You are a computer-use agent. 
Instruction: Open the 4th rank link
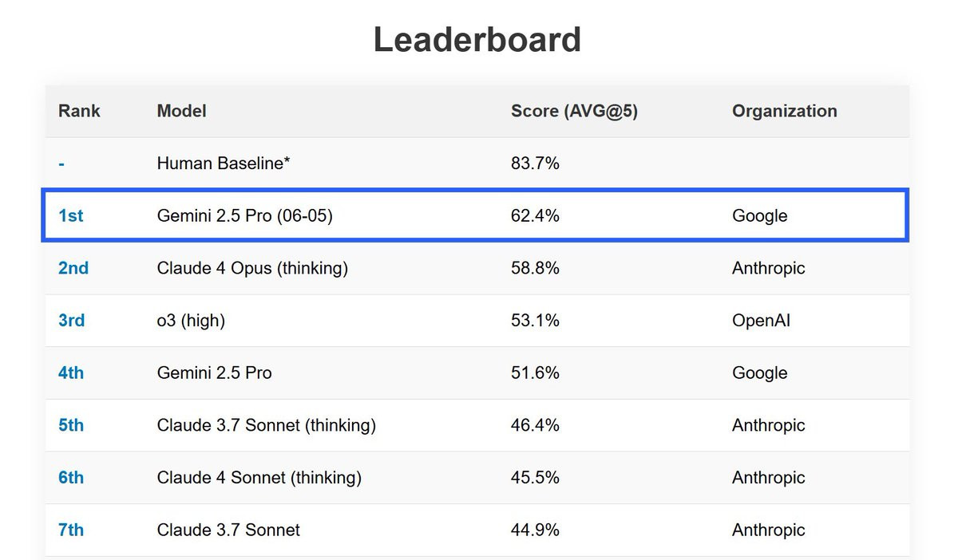71,373
